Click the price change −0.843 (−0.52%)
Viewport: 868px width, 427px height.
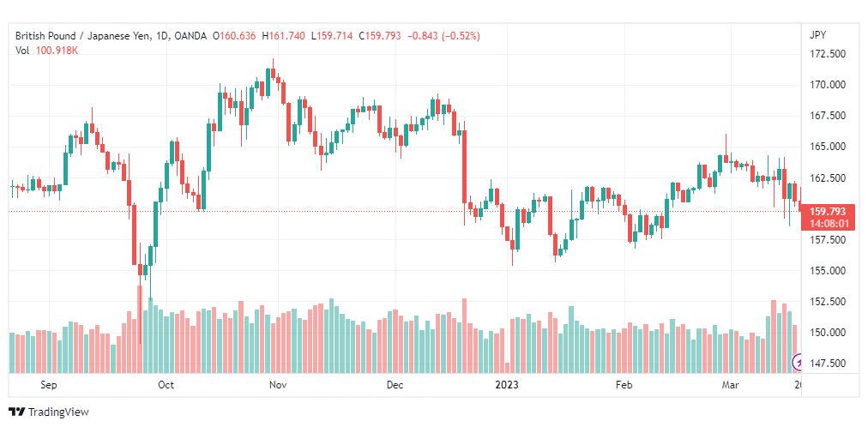coord(443,36)
